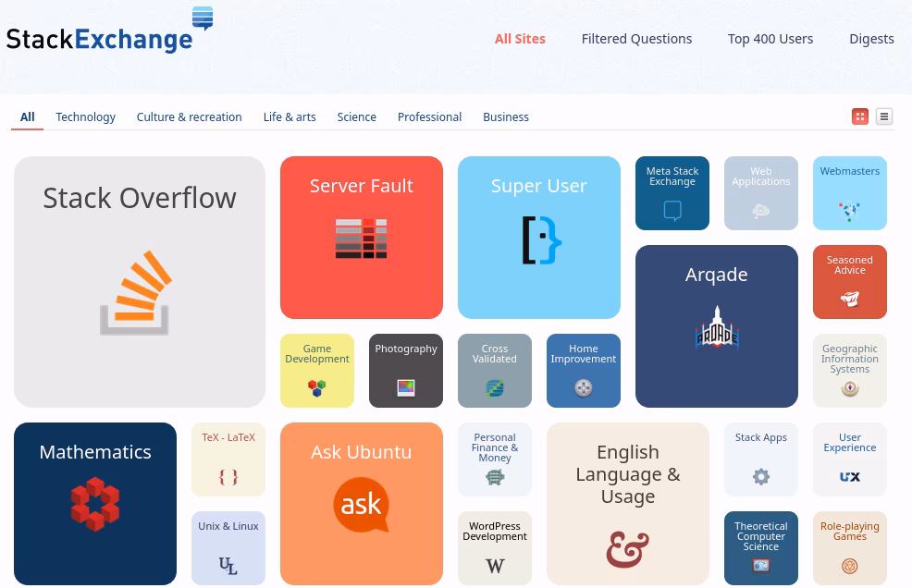The height and width of the screenshot is (588, 912).
Task: Click the Mathematics red cubes icon
Action: (x=94, y=504)
